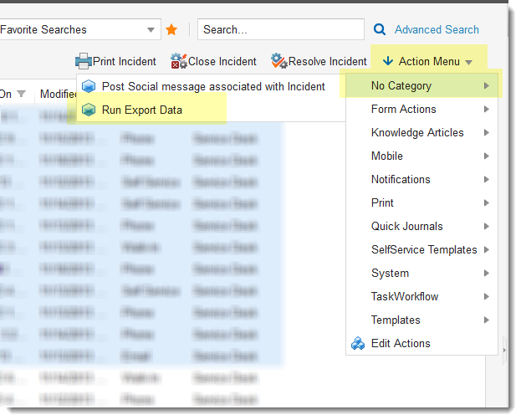
Task: Click the Post Social message icon
Action: pos(89,86)
